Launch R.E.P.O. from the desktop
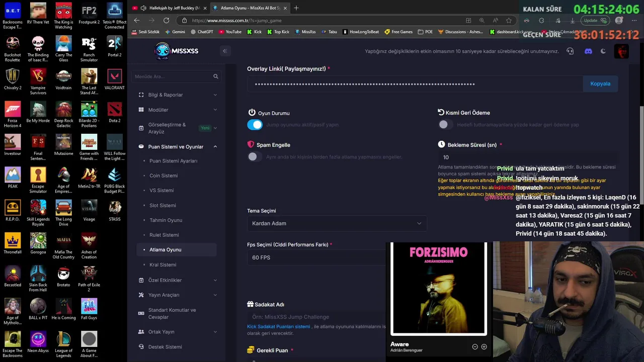The height and width of the screenshot is (362, 644). pyautogui.click(x=13, y=211)
